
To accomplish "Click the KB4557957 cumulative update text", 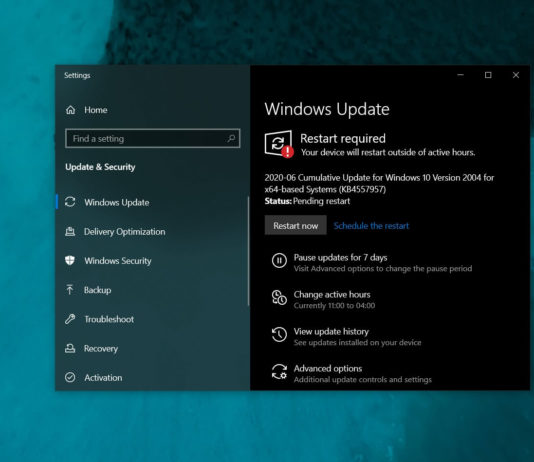I will pos(379,184).
